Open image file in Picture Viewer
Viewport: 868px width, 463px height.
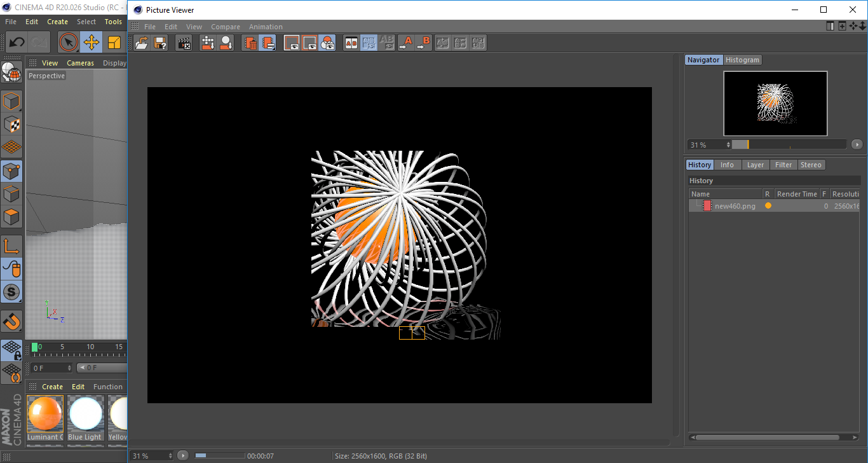142,43
